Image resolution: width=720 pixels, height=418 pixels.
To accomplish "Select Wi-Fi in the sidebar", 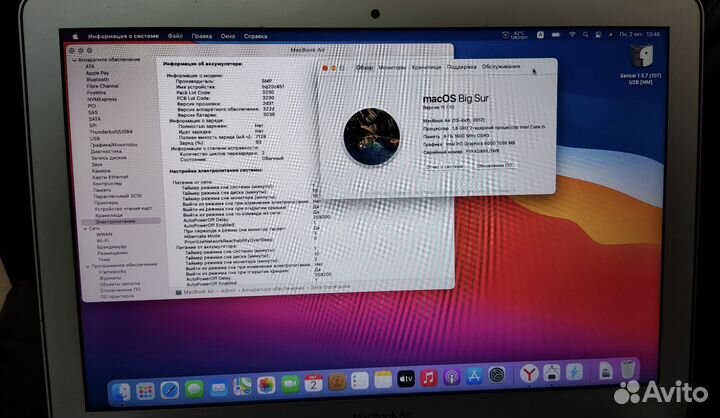I will point(102,241).
